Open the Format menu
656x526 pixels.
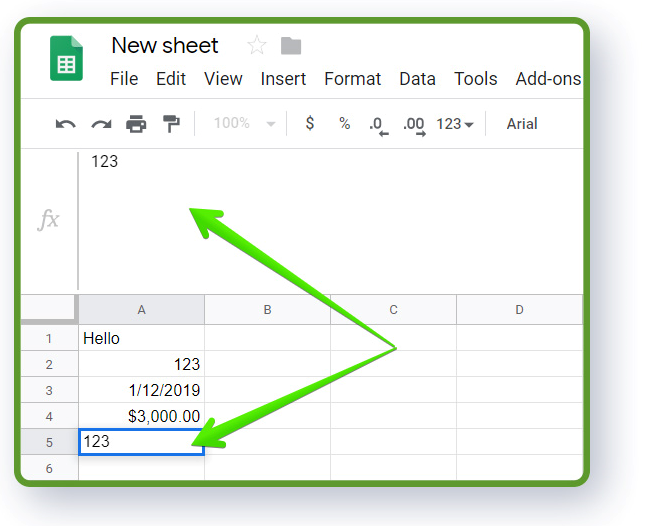pos(352,79)
